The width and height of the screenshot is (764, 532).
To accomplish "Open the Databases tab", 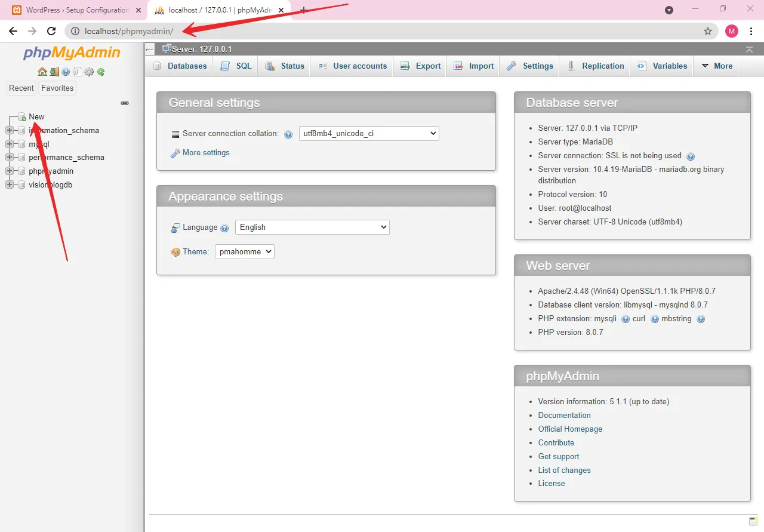I will [179, 66].
